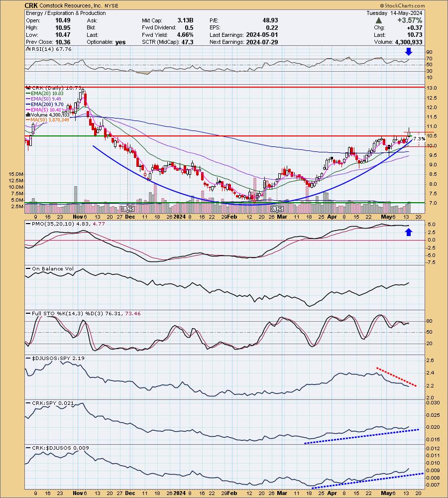The height and width of the screenshot is (498, 448).
Task: Click the date Tuesday 14-May-2024
Action: (x=394, y=13)
